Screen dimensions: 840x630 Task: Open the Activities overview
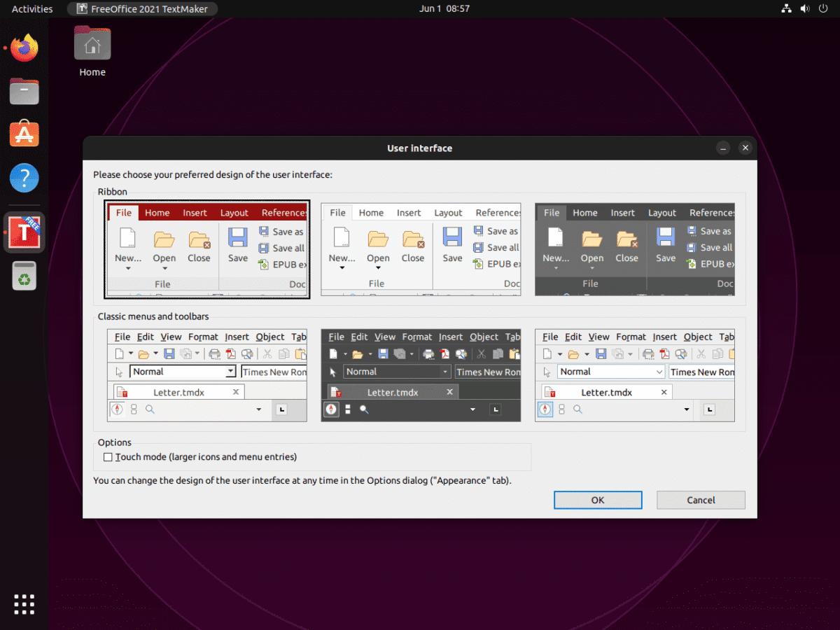[x=32, y=9]
